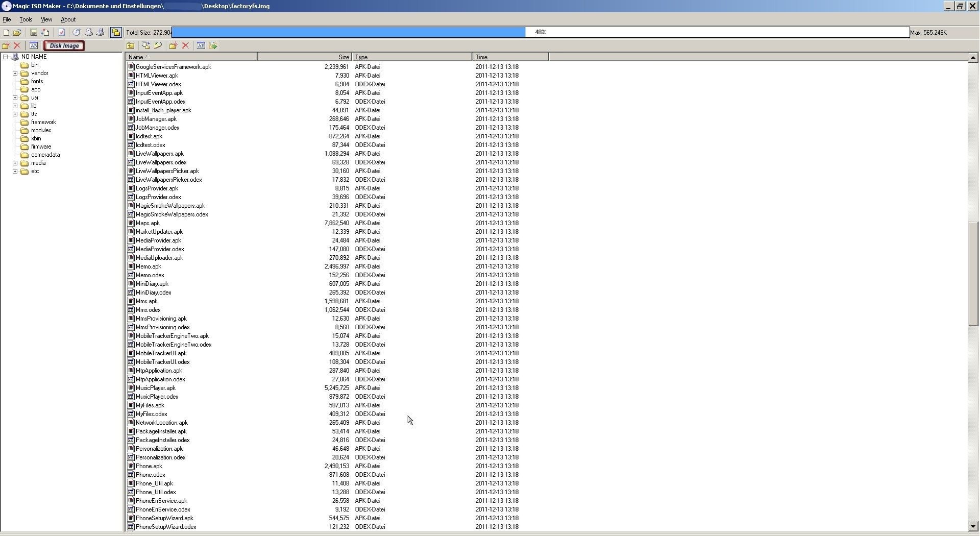Click the Rename AB icon in file toolbar

click(x=201, y=45)
